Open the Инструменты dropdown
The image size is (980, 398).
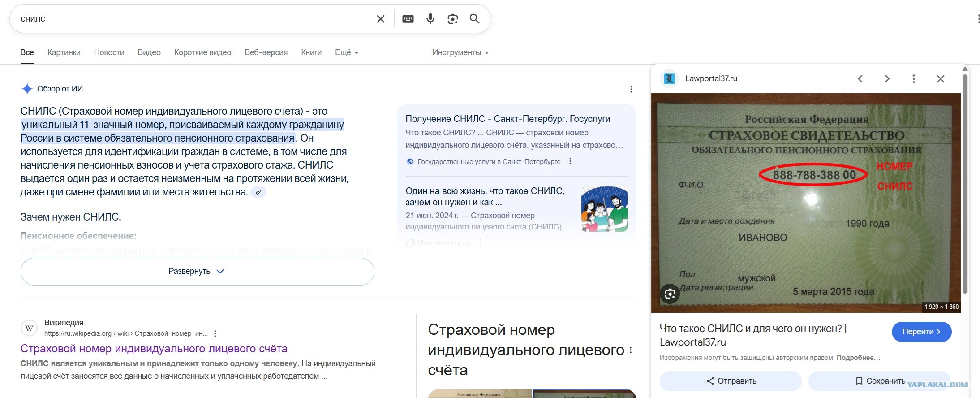click(x=460, y=52)
